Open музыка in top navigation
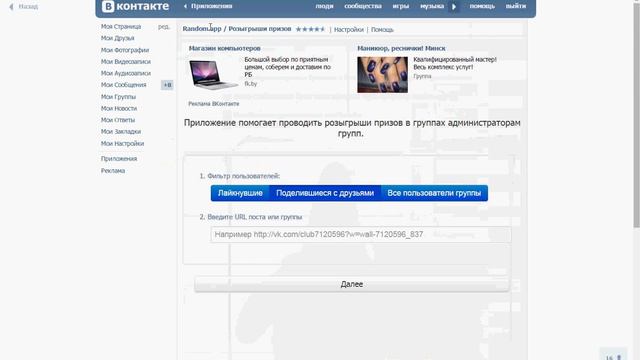Screen dimensions: 640x360 (432, 6)
